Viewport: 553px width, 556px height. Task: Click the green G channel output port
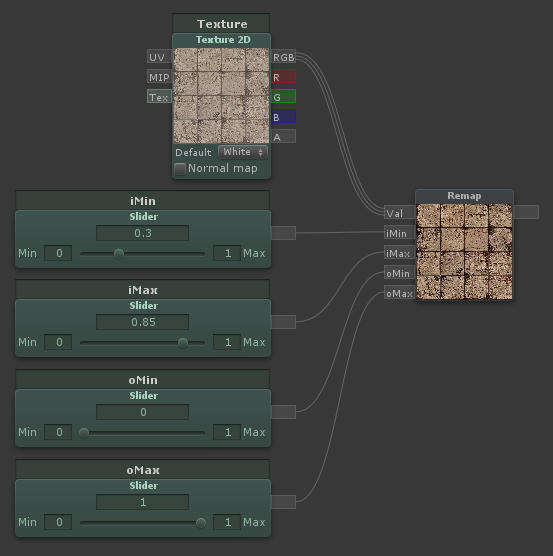tap(283, 97)
